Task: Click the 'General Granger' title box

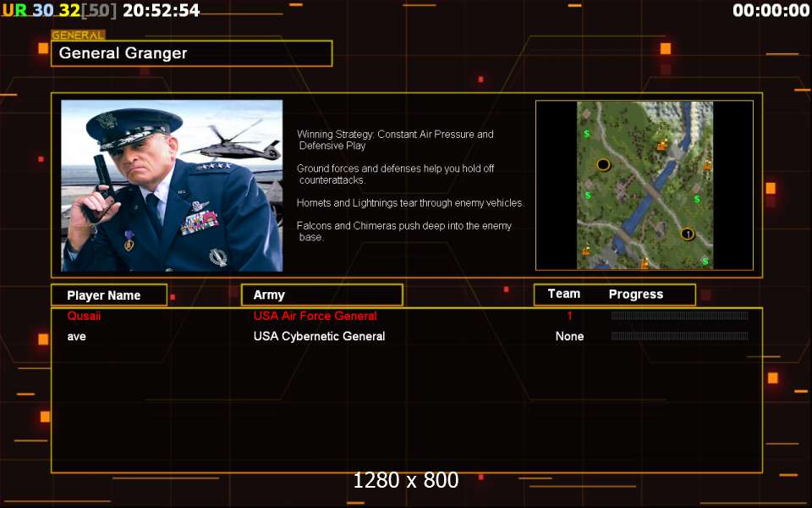Action: pos(192,53)
